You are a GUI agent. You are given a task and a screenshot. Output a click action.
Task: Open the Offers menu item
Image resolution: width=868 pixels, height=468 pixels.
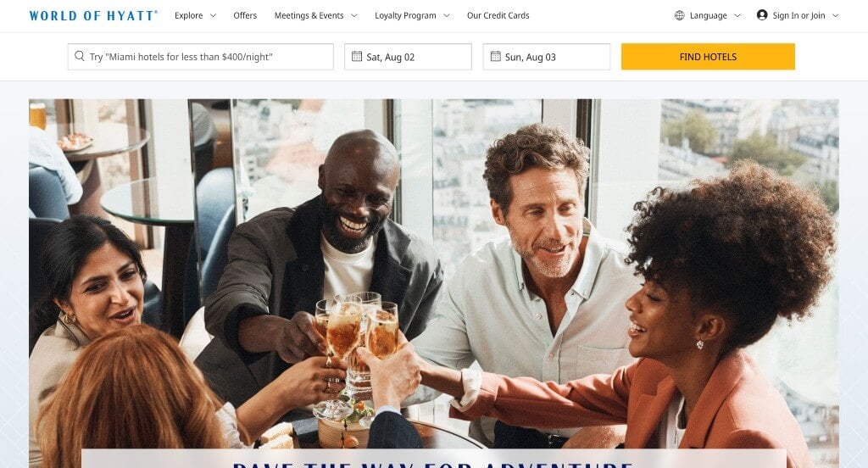coord(245,15)
